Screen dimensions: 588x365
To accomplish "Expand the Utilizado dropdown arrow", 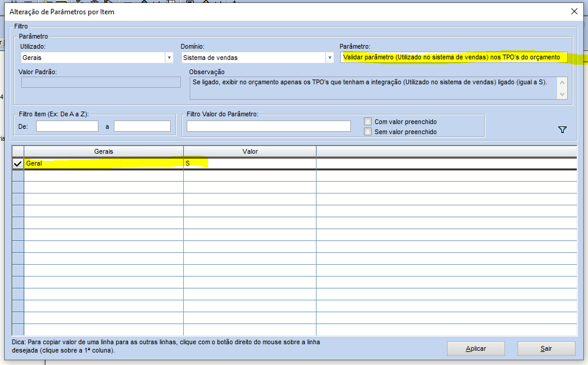I will (169, 58).
